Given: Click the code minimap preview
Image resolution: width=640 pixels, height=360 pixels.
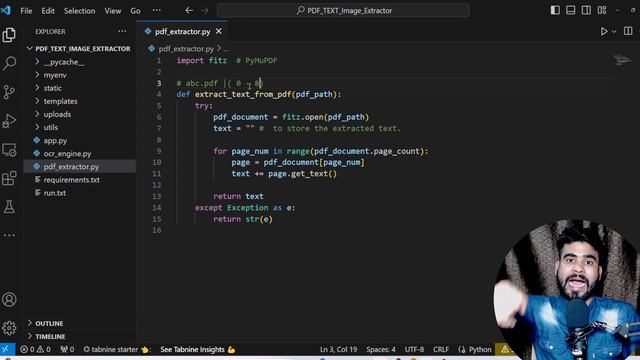Looking at the screenshot, I should pyautogui.click(x=622, y=60).
